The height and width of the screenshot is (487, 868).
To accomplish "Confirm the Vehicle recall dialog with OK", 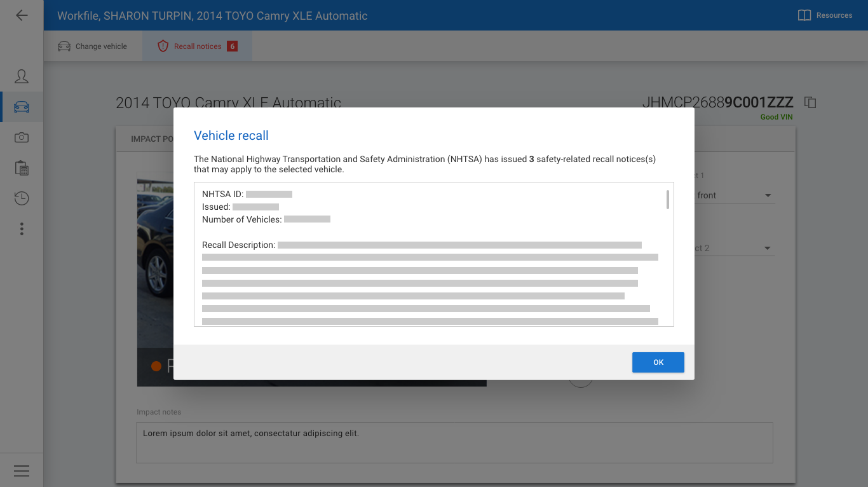I will click(658, 362).
